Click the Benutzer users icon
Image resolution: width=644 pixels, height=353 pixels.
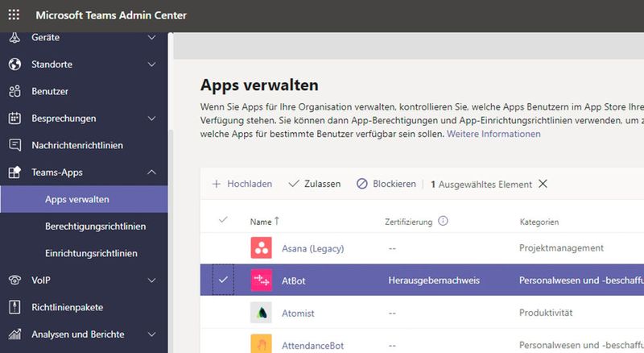click(14, 91)
